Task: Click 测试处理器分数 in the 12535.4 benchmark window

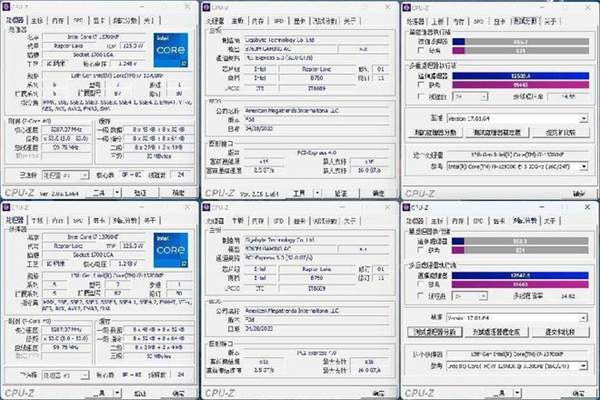Action: [435, 132]
